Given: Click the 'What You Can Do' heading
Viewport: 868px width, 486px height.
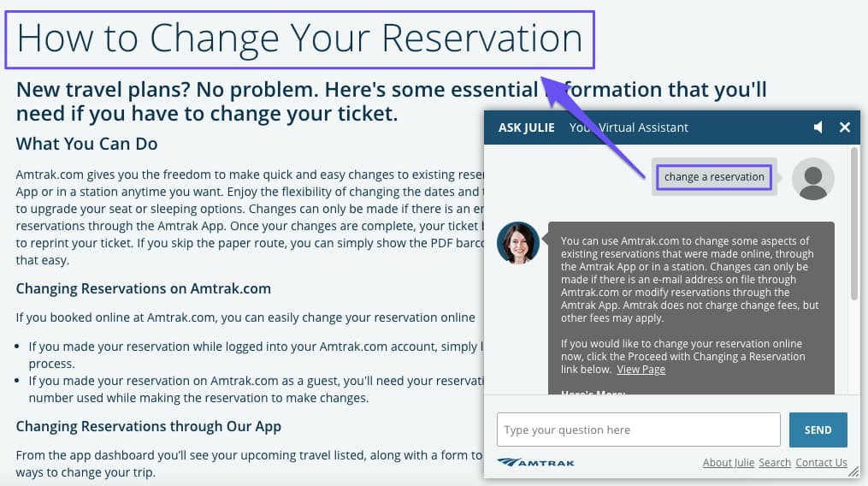Looking at the screenshot, I should [x=86, y=144].
